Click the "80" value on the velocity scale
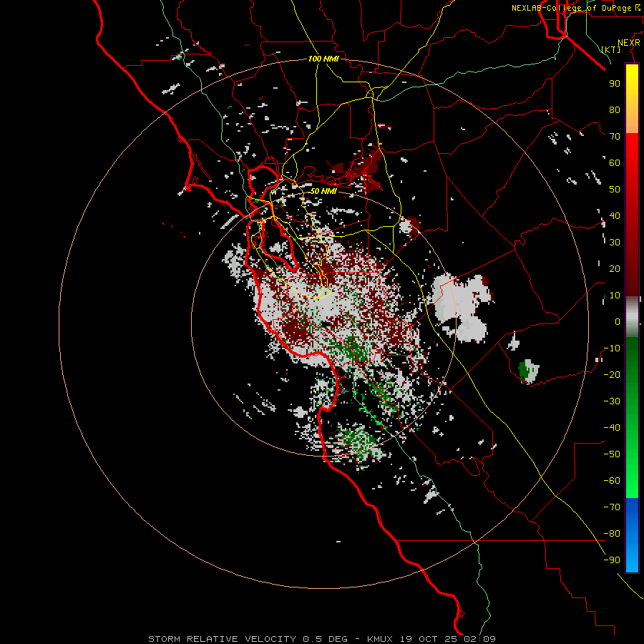This screenshot has width=644, height=644. (x=615, y=110)
